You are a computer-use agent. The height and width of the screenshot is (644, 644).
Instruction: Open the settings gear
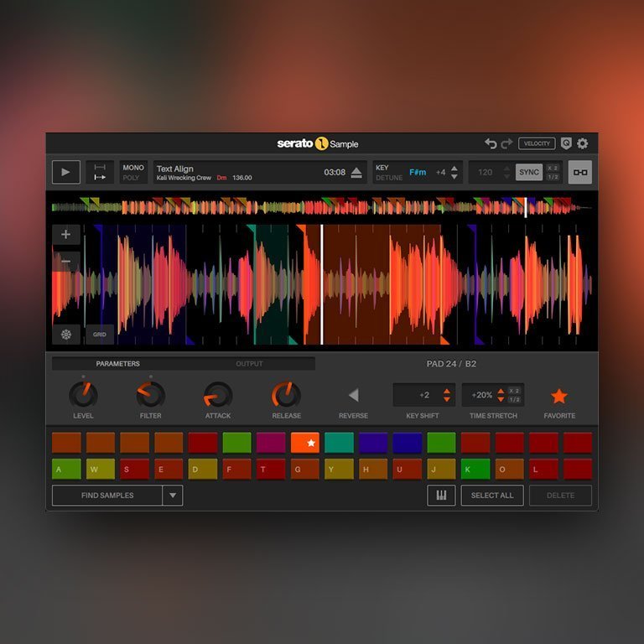[583, 143]
